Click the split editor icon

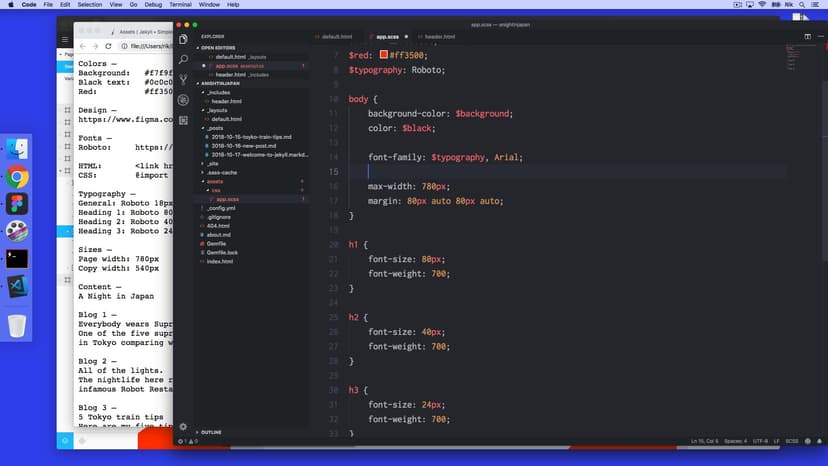click(x=807, y=36)
